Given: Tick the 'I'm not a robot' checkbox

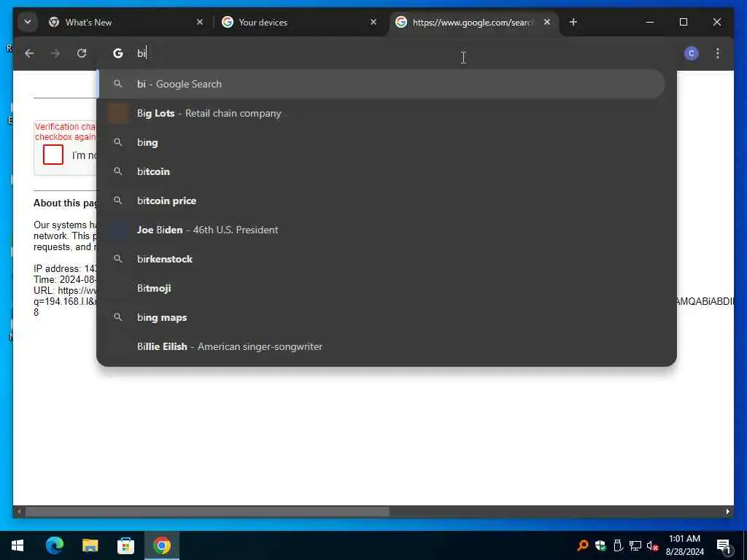Looking at the screenshot, I should point(53,155).
